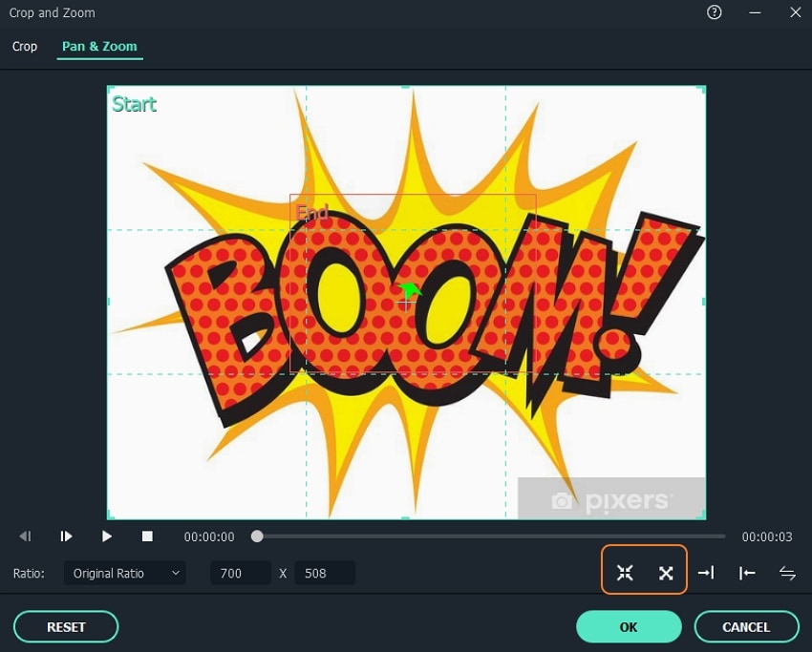This screenshot has height=652, width=812.
Task: Click the height field showing 508
Action: pyautogui.click(x=325, y=573)
